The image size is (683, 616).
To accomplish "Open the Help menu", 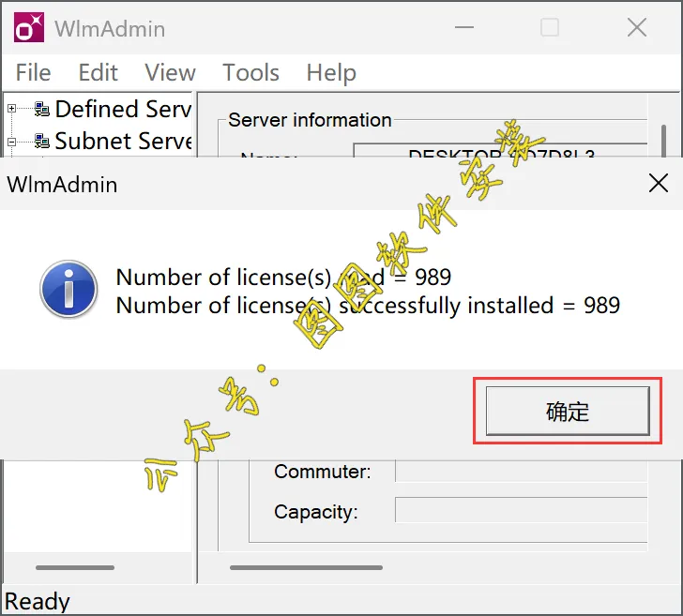I will point(331,72).
